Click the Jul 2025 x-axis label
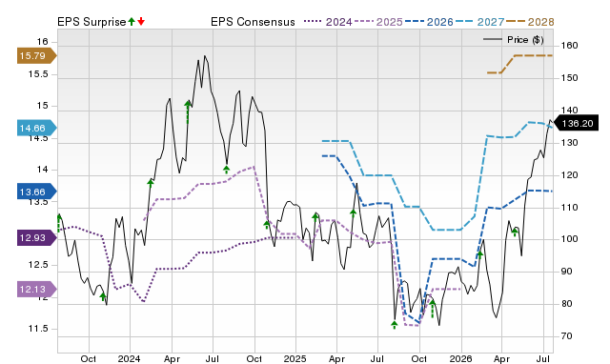Screen dimensions: 610x364 coord(377,358)
